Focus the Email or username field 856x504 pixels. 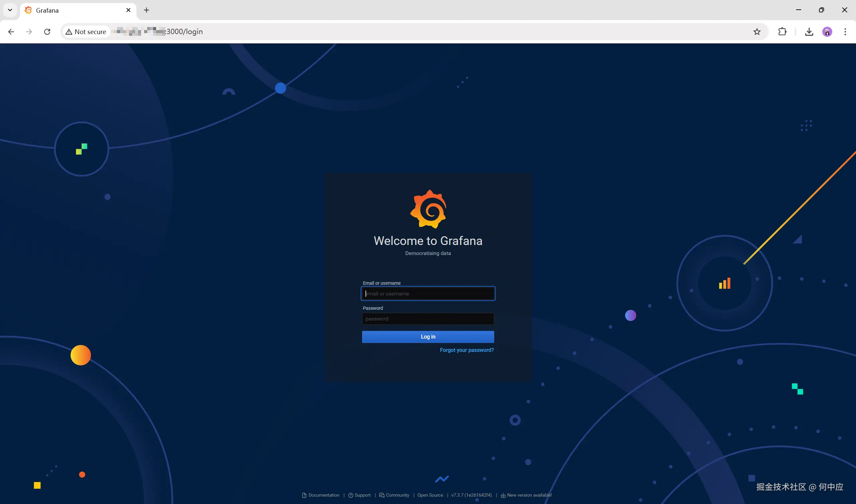pyautogui.click(x=428, y=293)
